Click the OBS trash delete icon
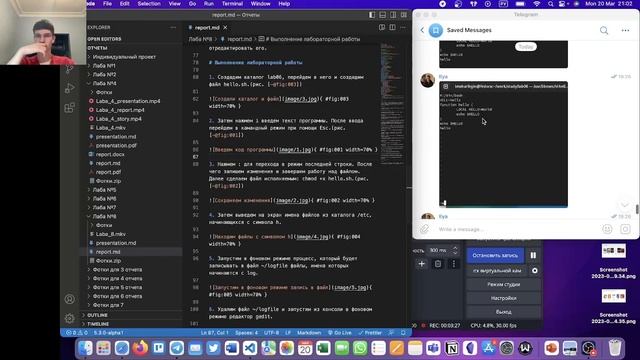 pos(438,264)
